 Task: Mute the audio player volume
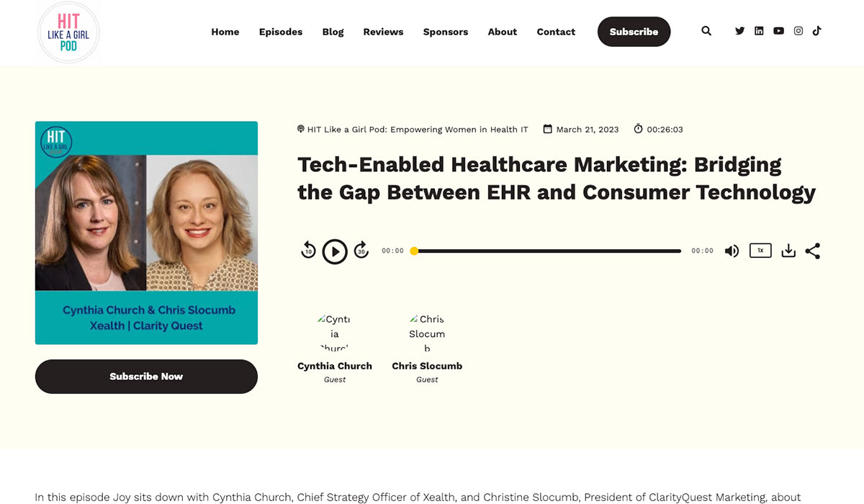pos(732,251)
